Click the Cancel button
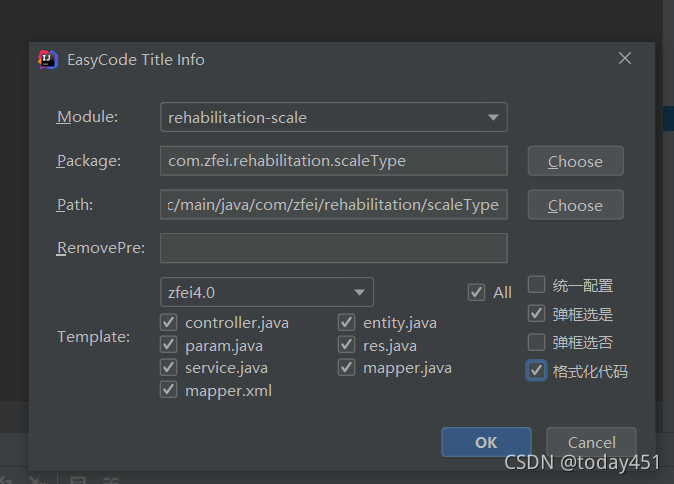The width and height of the screenshot is (674, 484). click(x=591, y=442)
